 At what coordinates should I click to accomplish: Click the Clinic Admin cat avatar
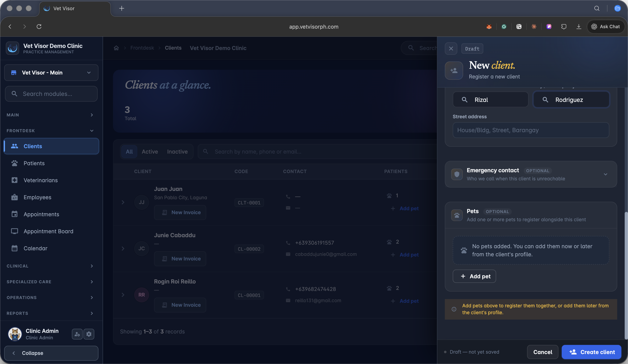click(15, 334)
